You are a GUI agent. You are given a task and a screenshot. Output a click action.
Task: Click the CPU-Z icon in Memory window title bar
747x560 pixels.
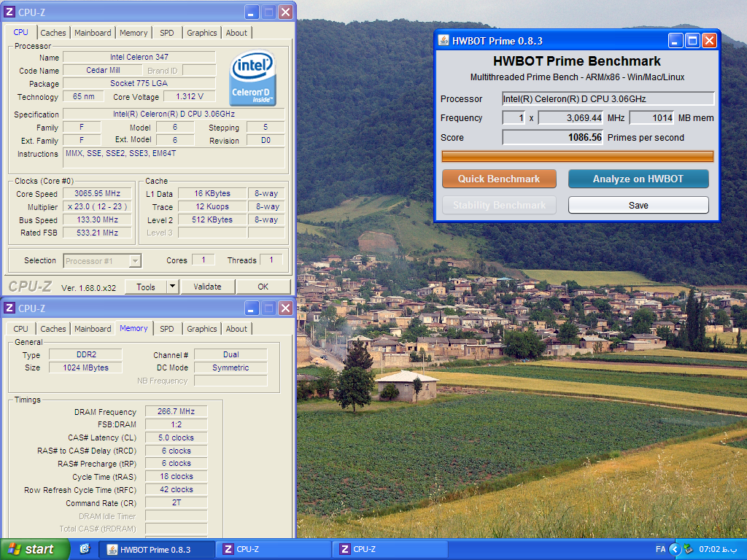[x=9, y=308]
